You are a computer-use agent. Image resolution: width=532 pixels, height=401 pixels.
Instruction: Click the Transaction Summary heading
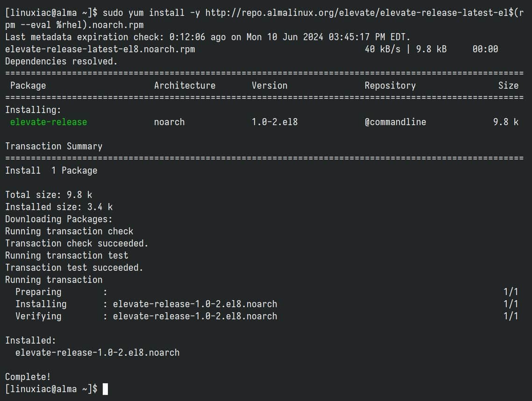click(x=53, y=146)
